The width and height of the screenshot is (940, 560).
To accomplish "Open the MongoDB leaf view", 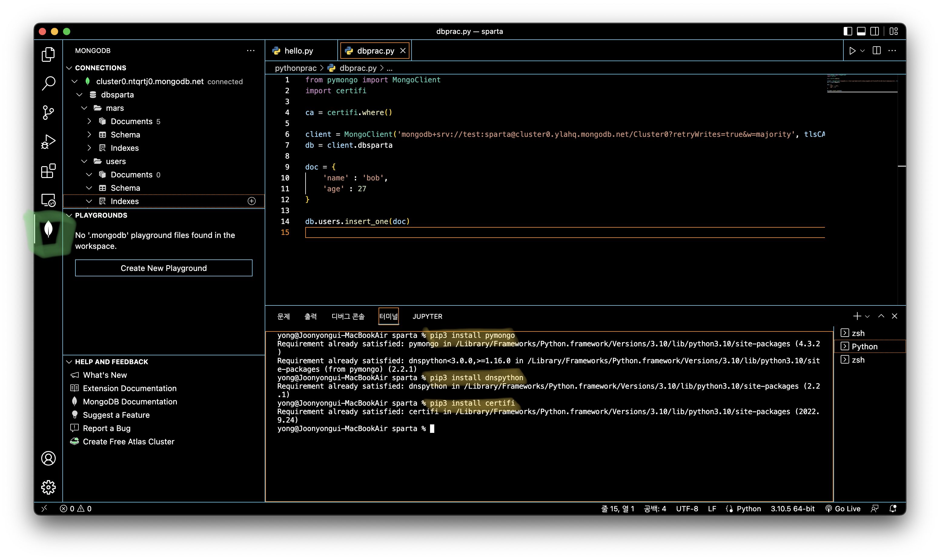I will click(48, 229).
